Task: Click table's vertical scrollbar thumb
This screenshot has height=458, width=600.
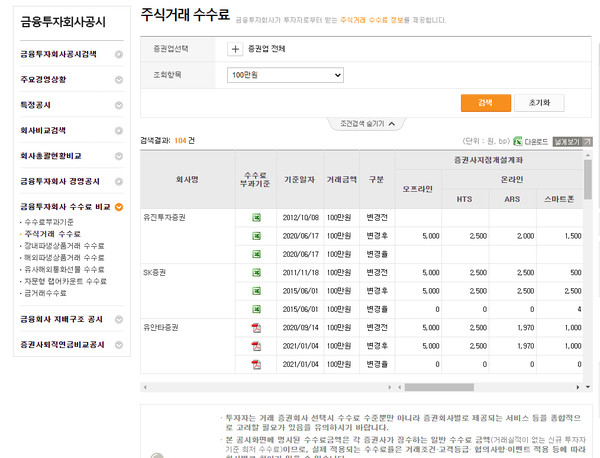Action: pos(588,179)
